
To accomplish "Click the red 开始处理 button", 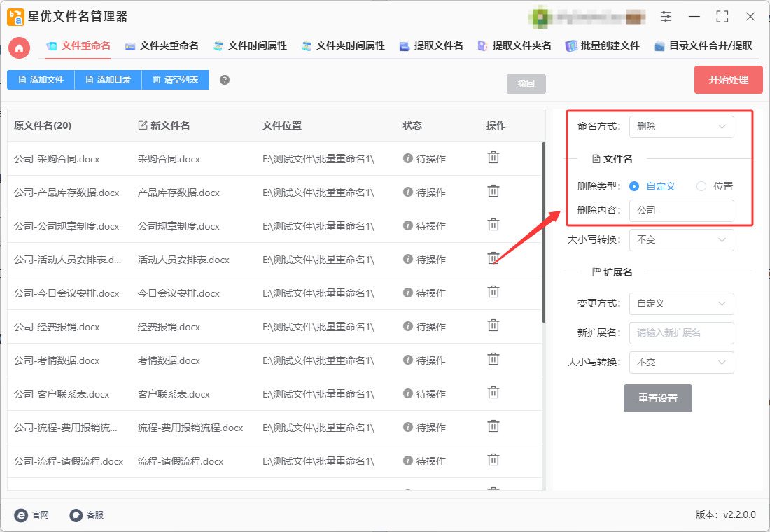I will [728, 80].
